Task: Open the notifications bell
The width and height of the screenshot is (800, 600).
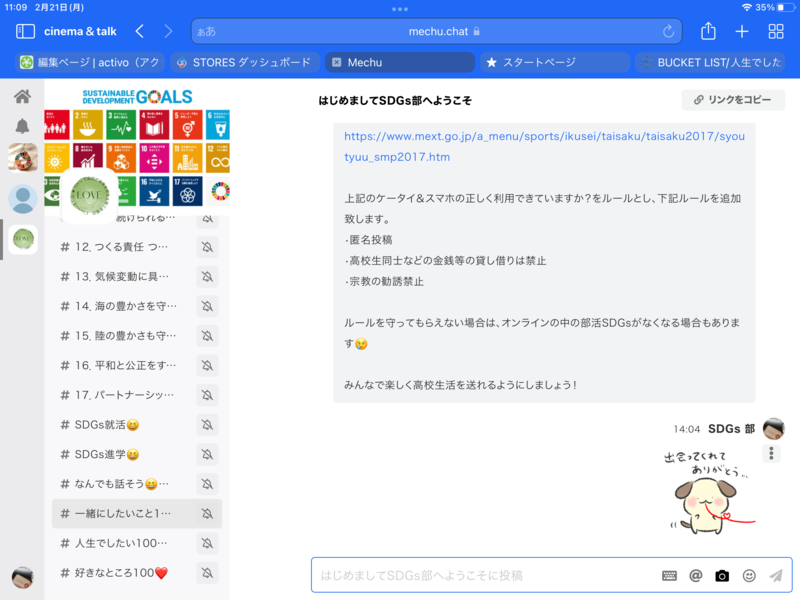Action: pos(22,126)
